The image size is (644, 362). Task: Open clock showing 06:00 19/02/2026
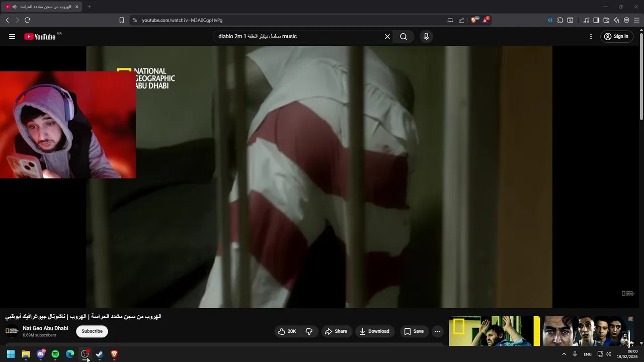pos(627,354)
